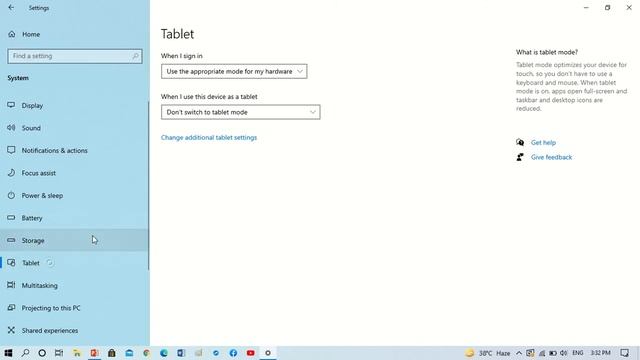Viewport: 640px width, 360px height.
Task: Go back using the Settings back arrow
Action: pyautogui.click(x=11, y=7)
